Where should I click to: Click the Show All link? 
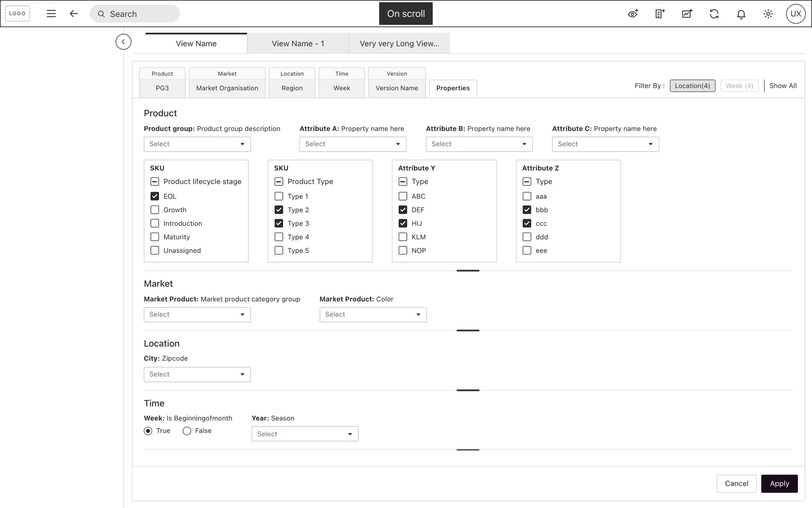[x=783, y=86]
